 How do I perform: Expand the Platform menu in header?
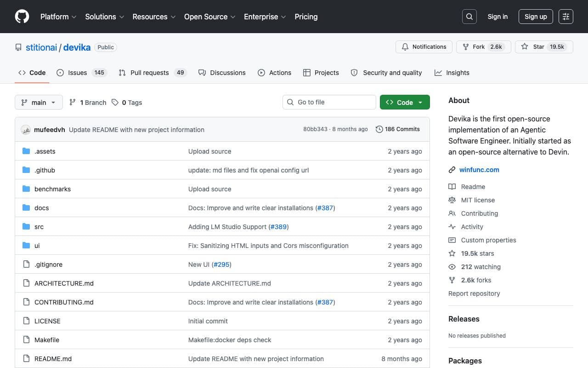click(x=58, y=17)
